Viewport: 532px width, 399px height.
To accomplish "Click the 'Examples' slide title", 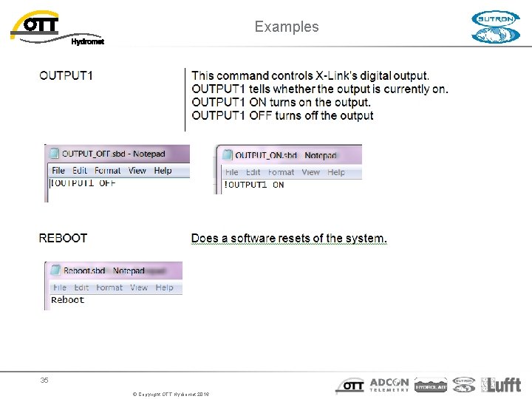I will [287, 27].
